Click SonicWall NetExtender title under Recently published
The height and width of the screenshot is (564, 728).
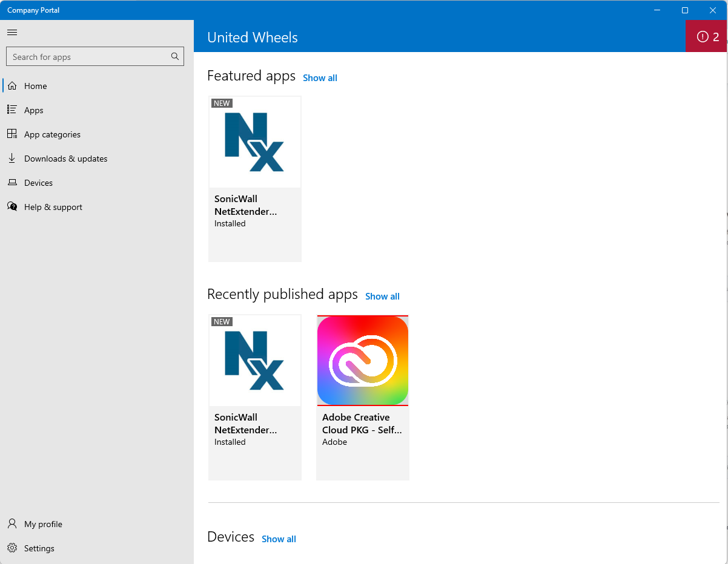pyautogui.click(x=246, y=424)
